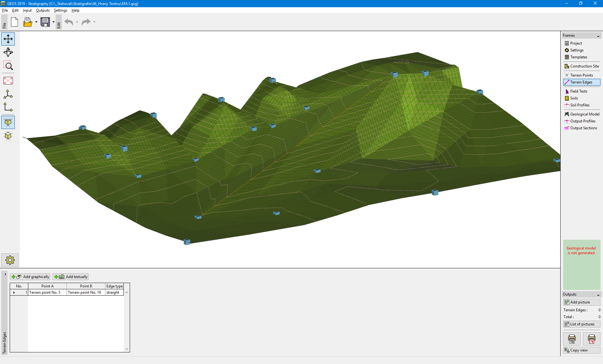This screenshot has height=364, width=603.
Task: Open the Edit menu
Action: click(x=15, y=10)
